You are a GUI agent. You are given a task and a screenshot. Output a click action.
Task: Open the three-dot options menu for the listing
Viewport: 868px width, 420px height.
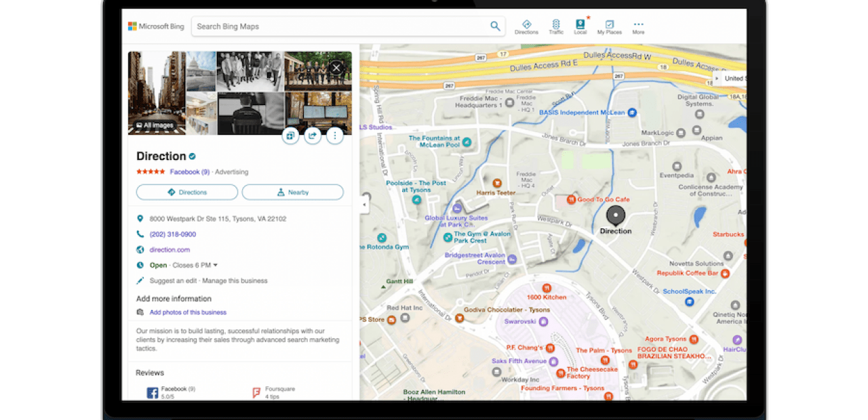(x=335, y=135)
